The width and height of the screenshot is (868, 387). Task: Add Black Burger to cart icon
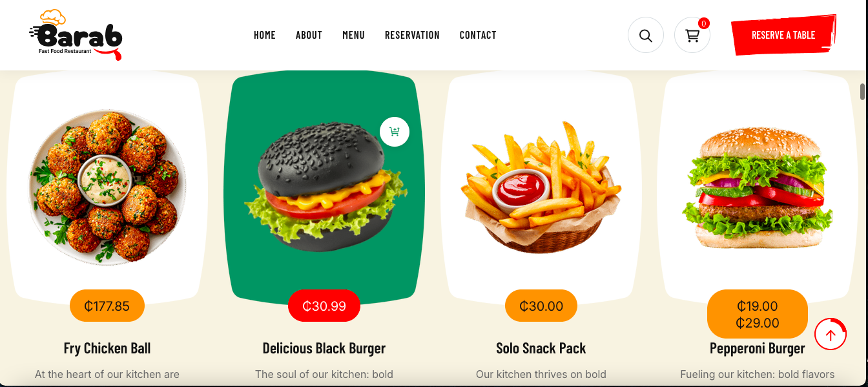pyautogui.click(x=395, y=132)
